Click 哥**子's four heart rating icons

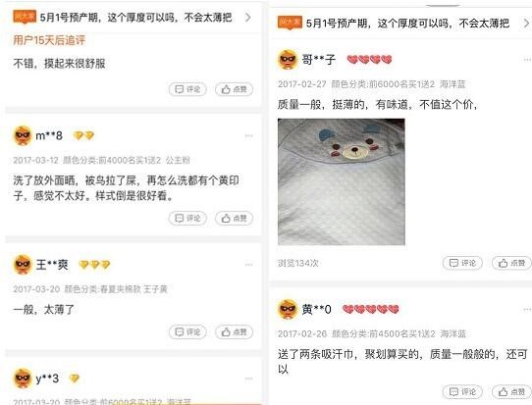pos(369,60)
